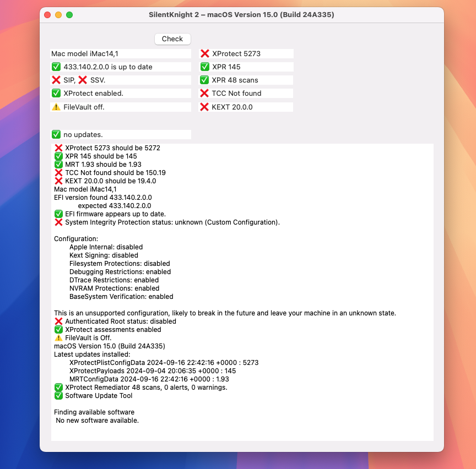Click red X icon beside XProtect 5273 field
The width and height of the screenshot is (476, 469).
(205, 54)
